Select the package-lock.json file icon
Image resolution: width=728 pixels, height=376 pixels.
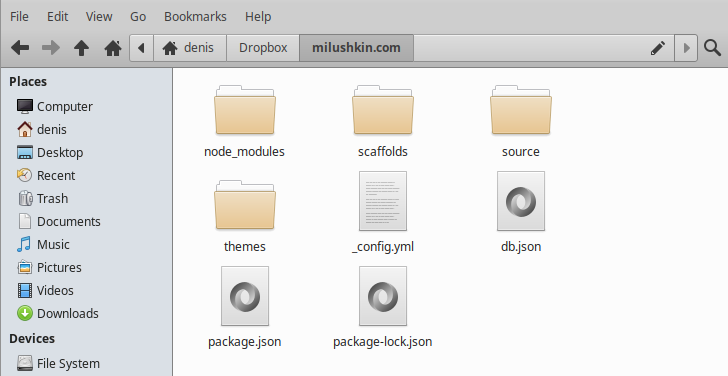383,296
